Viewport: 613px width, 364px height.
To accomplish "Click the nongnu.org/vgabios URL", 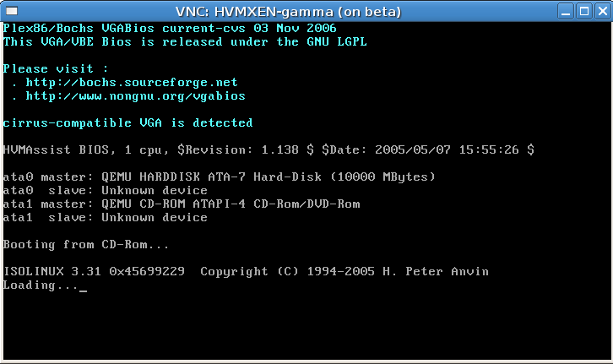I will (135, 96).
